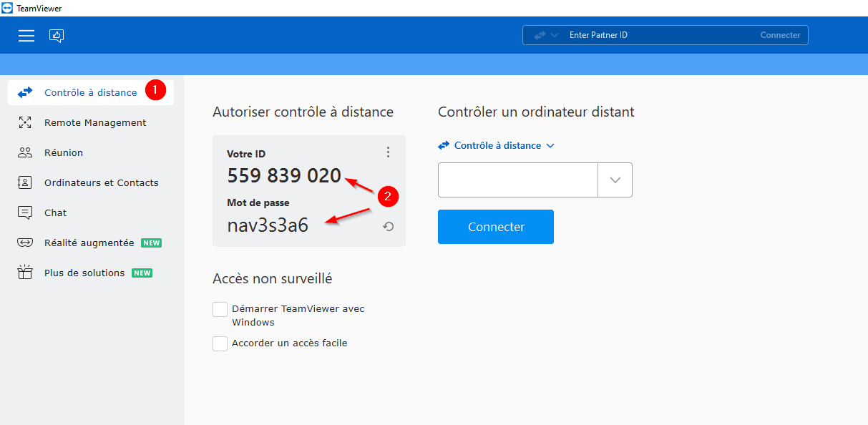Viewport: 868px width, 425px height.
Task: Click the Remote Management sidebar icon
Action: point(25,122)
